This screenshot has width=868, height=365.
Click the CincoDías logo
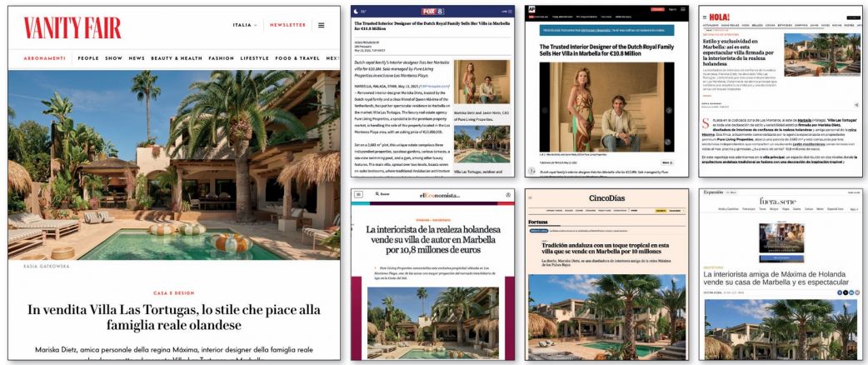[x=606, y=198]
